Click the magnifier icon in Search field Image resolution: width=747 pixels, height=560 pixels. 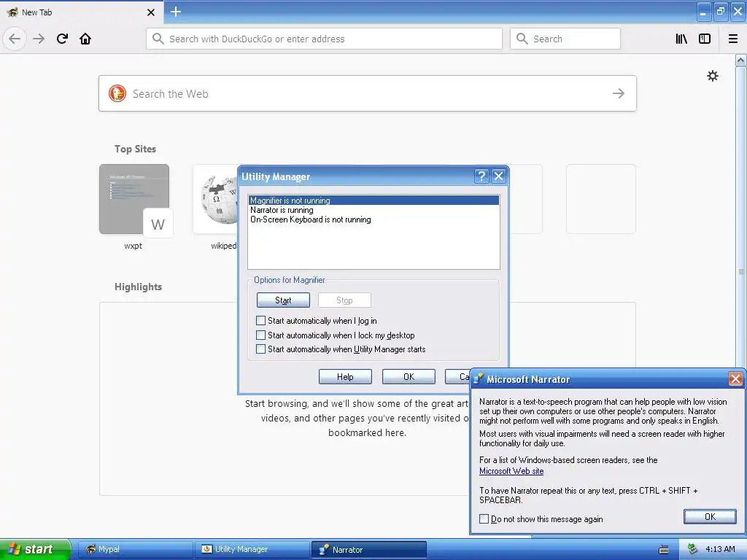522,39
